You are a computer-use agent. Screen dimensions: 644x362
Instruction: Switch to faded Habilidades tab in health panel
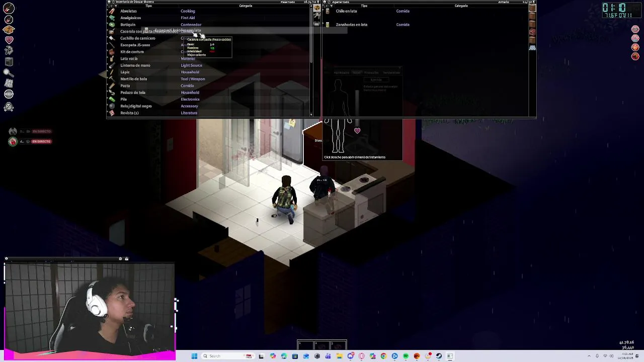pos(341,72)
